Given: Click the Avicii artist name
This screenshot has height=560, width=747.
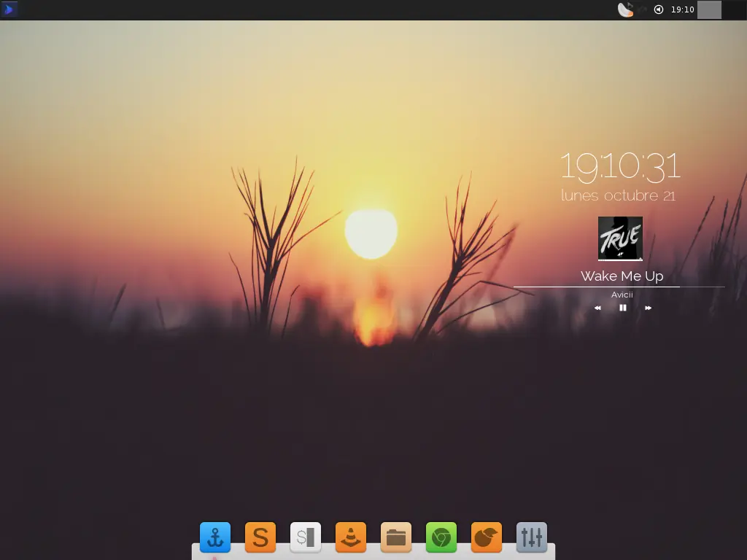Looking at the screenshot, I should point(622,295).
